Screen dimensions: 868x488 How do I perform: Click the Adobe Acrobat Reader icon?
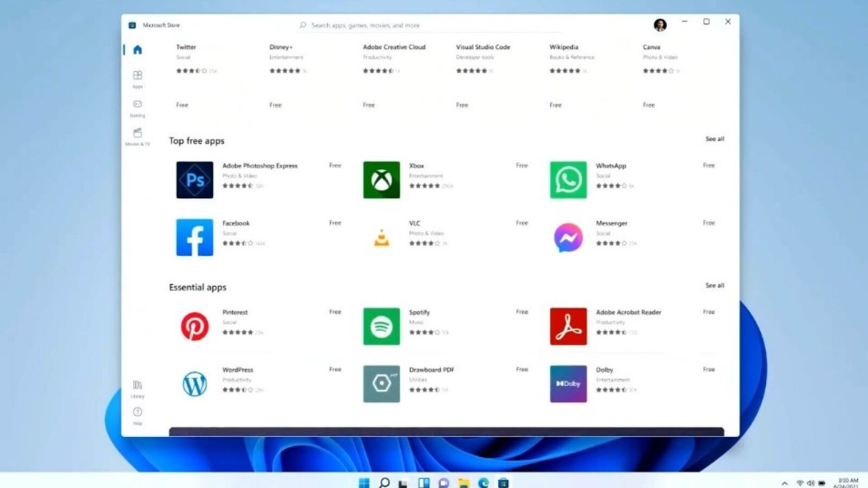point(568,326)
